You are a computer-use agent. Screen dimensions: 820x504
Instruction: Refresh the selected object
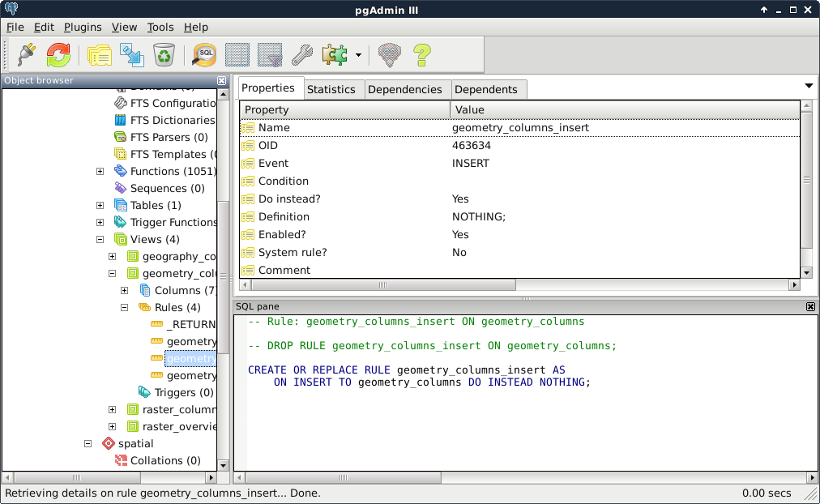click(58, 55)
